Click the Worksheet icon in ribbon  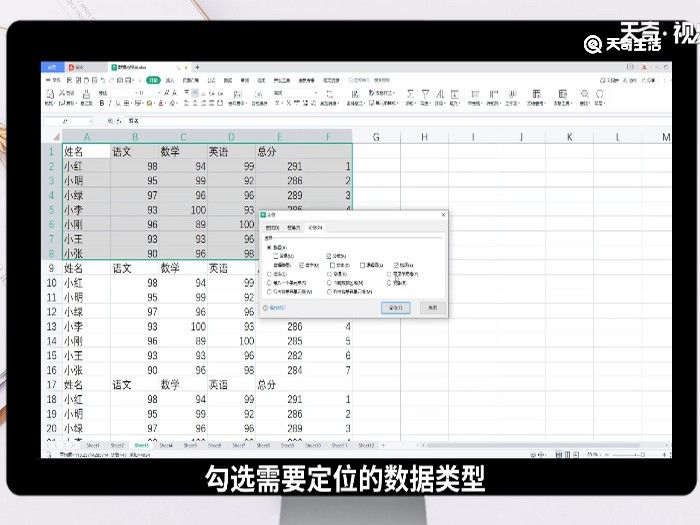click(512, 94)
